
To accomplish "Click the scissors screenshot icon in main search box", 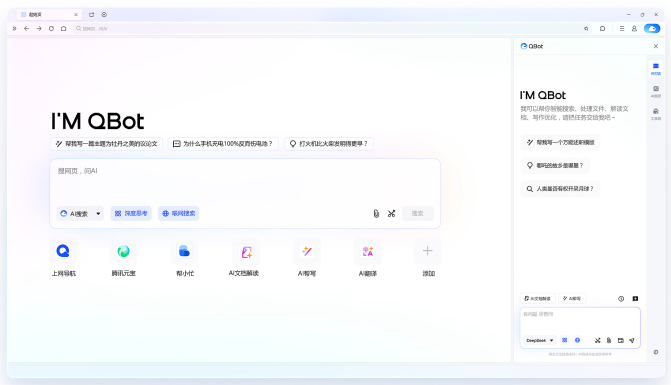I will tap(392, 213).
